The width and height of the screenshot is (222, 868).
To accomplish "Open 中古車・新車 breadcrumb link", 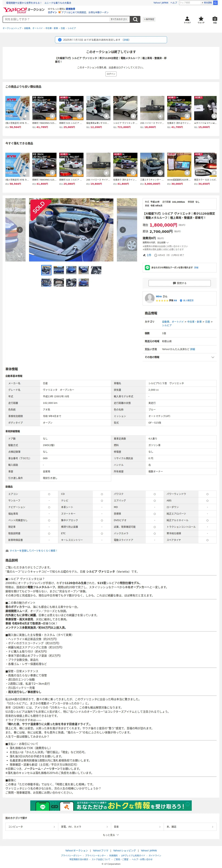I will click(52, 28).
